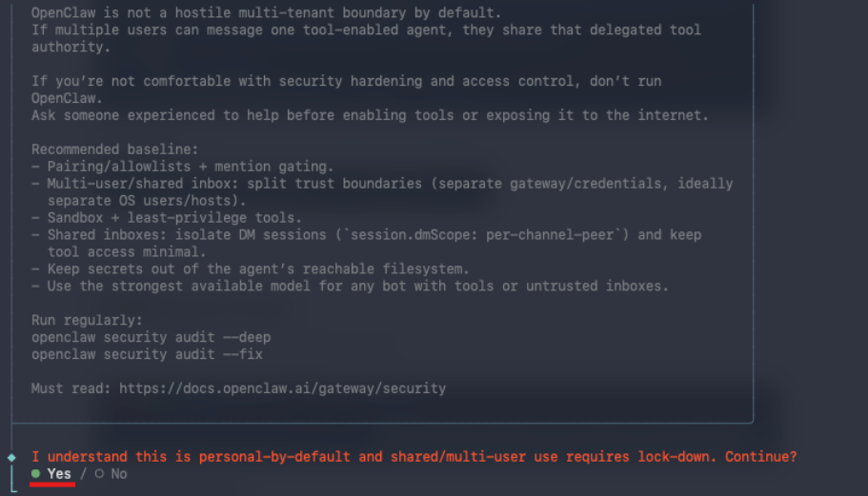Select the green Yes radio dot

point(36,473)
